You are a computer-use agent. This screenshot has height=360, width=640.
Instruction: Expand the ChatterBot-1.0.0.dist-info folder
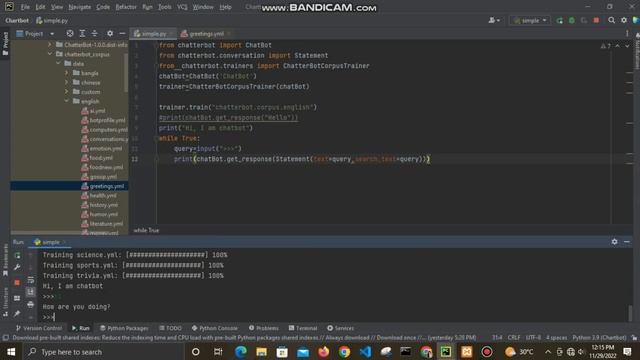(49, 44)
